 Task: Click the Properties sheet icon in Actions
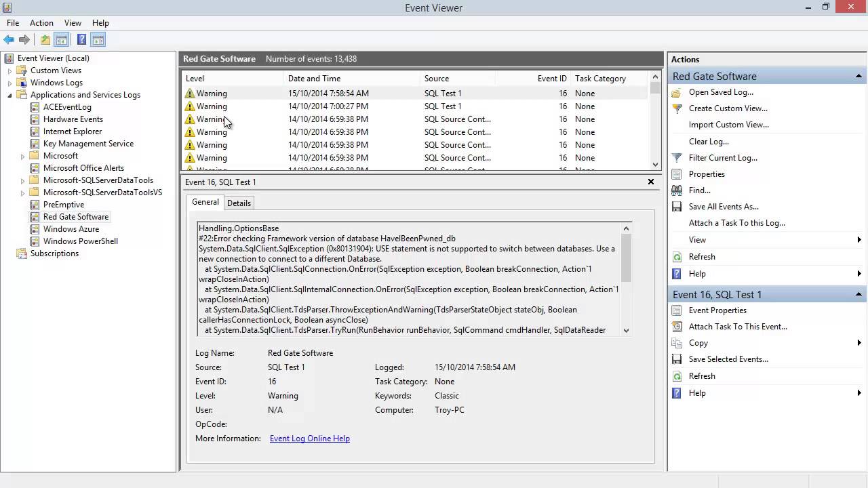coord(677,174)
